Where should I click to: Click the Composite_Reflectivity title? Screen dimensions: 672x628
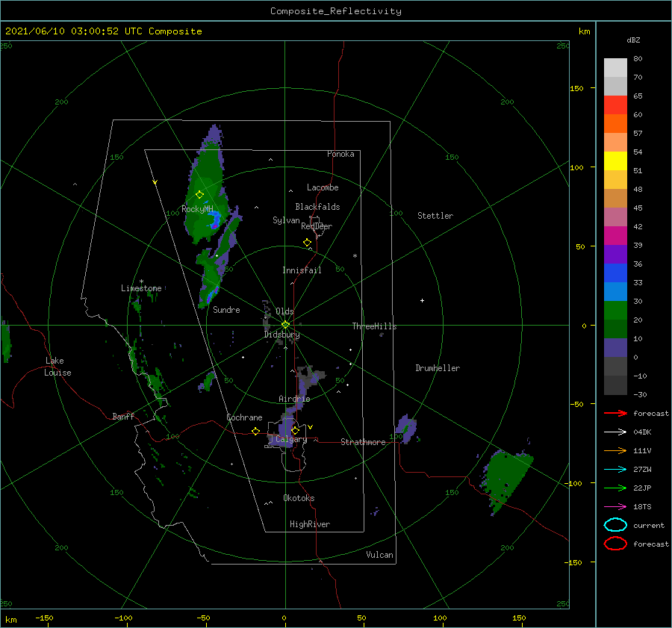click(x=336, y=11)
